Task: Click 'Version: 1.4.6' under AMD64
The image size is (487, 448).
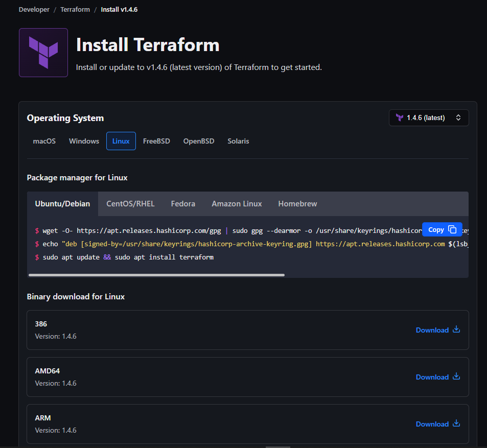Action: 56,383
